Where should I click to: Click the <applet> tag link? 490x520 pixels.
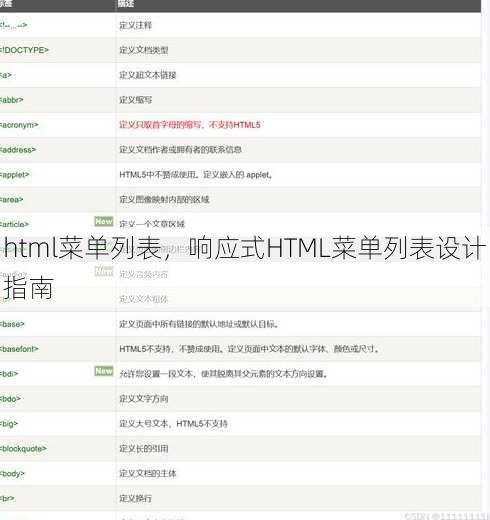coord(15,175)
